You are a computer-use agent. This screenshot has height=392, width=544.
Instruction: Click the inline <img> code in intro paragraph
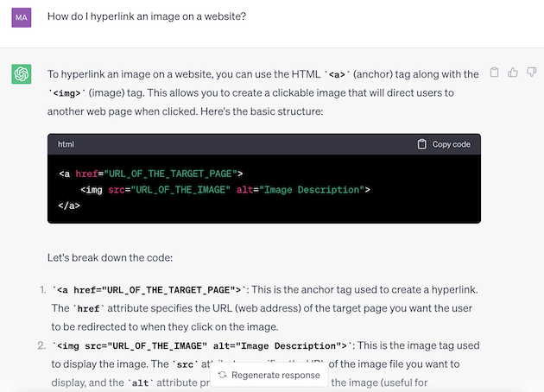(x=68, y=92)
